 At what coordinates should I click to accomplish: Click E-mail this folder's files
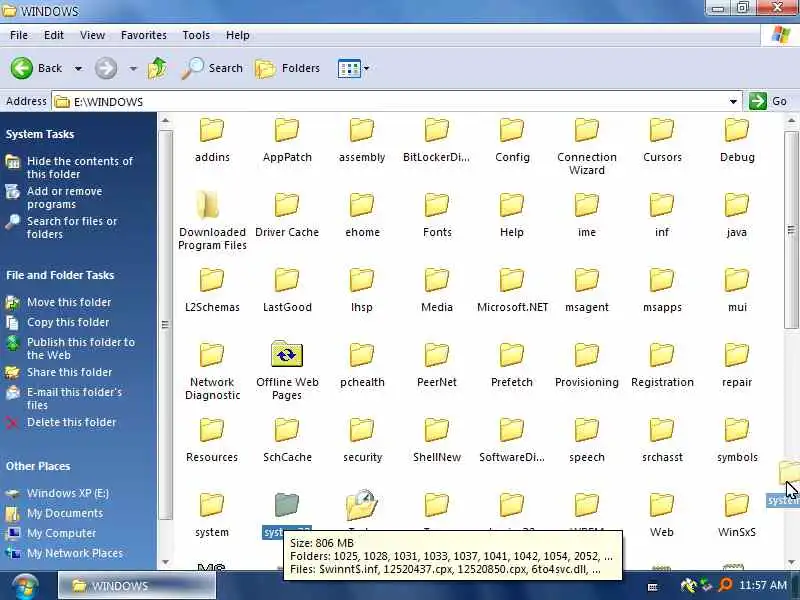(x=74, y=398)
